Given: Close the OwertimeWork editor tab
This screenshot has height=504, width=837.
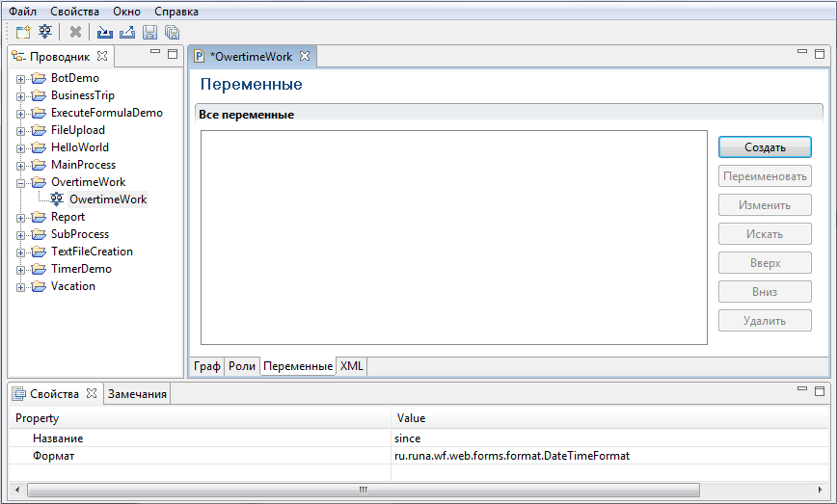Looking at the screenshot, I should (x=305, y=56).
